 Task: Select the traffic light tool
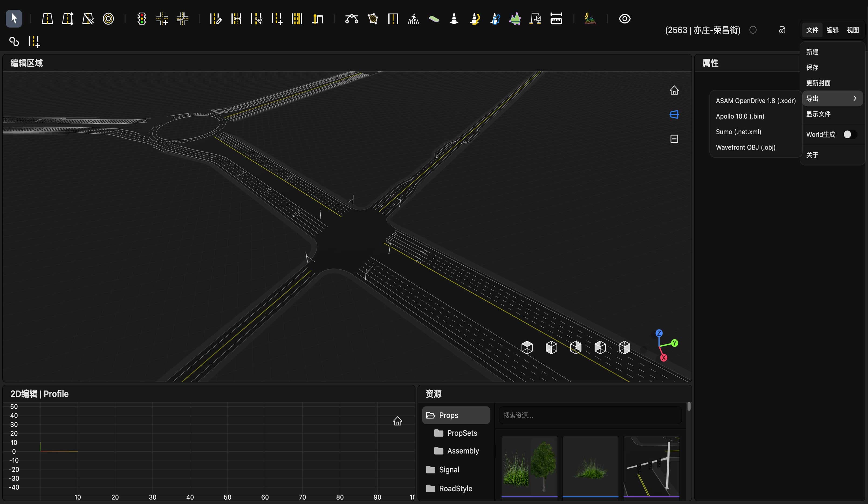(x=142, y=19)
